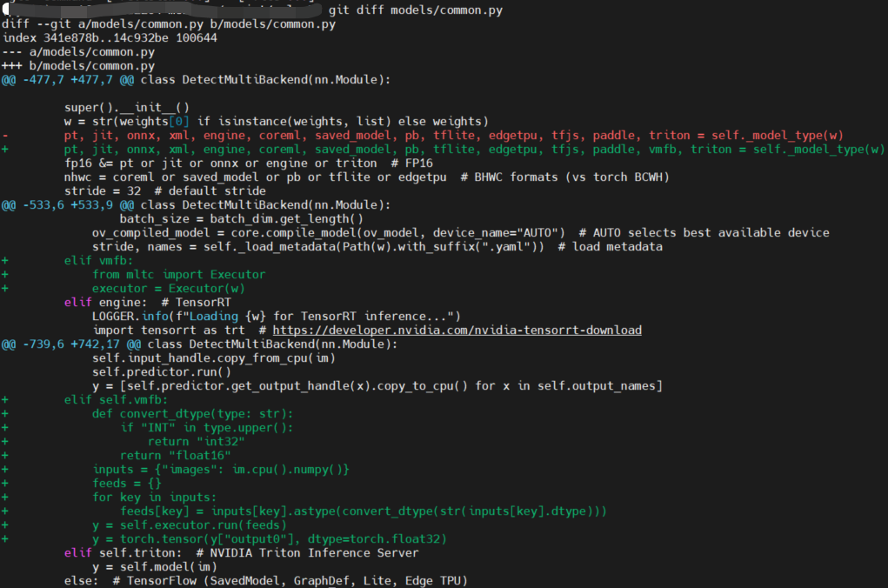This screenshot has height=588, width=888.
Task: Click the git diff models/common.py command
Action: click(x=416, y=10)
